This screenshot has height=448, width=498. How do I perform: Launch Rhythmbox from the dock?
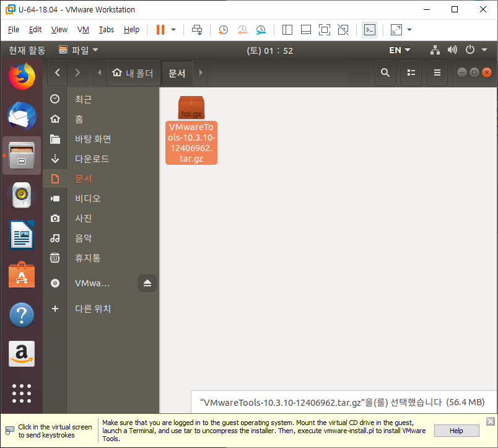pyautogui.click(x=22, y=195)
